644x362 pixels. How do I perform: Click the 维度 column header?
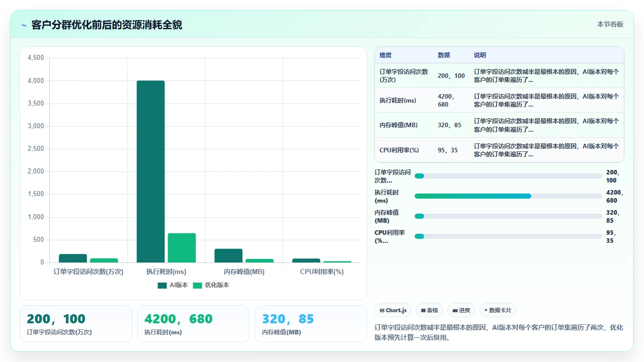click(x=385, y=55)
